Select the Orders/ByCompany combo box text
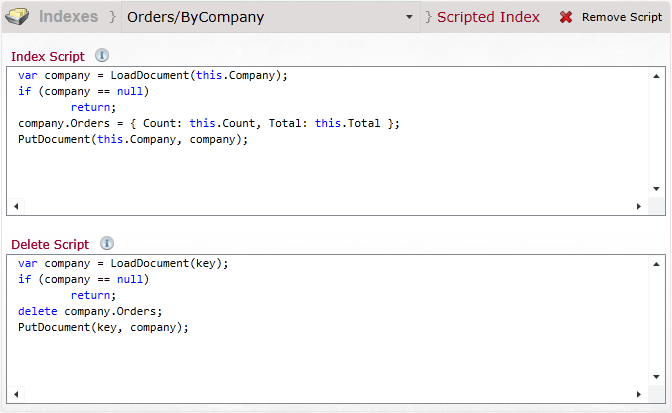 click(x=195, y=17)
